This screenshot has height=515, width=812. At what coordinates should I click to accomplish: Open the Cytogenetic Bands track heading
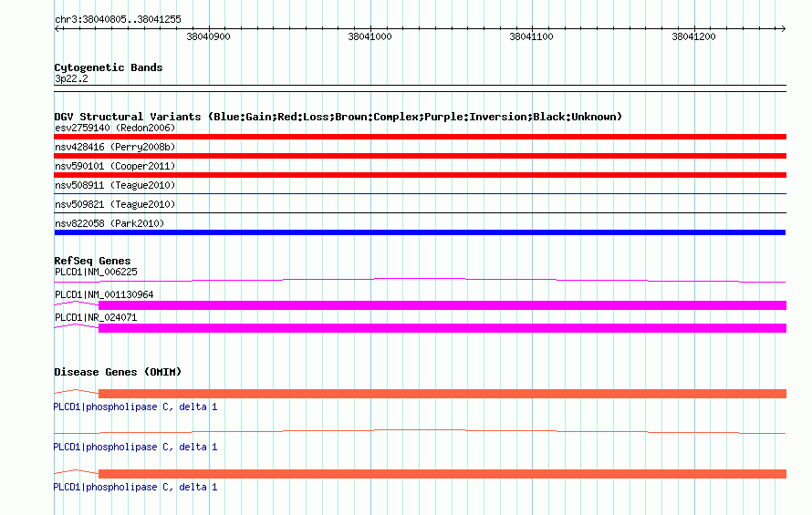pyautogui.click(x=109, y=67)
